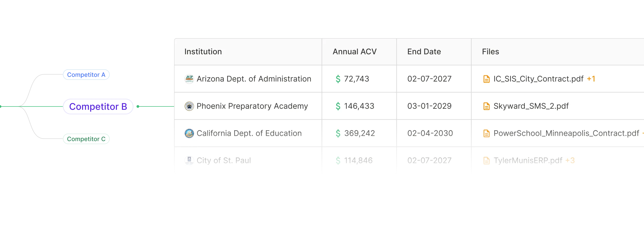The height and width of the screenshot is (232, 644).
Task: Click the dollar icon next to 369,242
Action: [339, 133]
